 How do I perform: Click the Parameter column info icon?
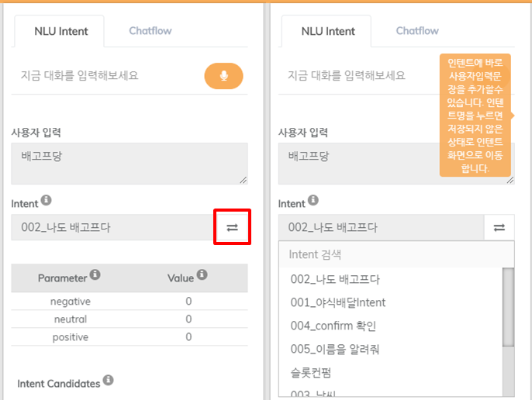95,274
